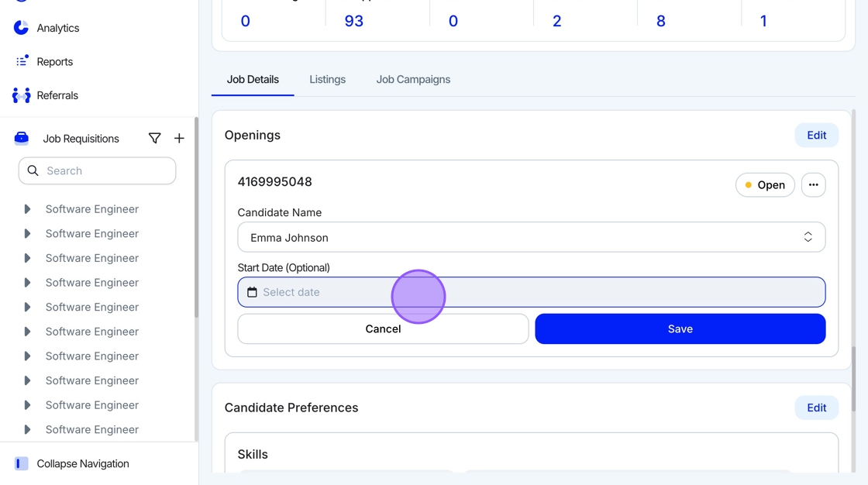Image resolution: width=868 pixels, height=485 pixels.
Task: Click the Analytics pie chart icon
Action: click(21, 28)
